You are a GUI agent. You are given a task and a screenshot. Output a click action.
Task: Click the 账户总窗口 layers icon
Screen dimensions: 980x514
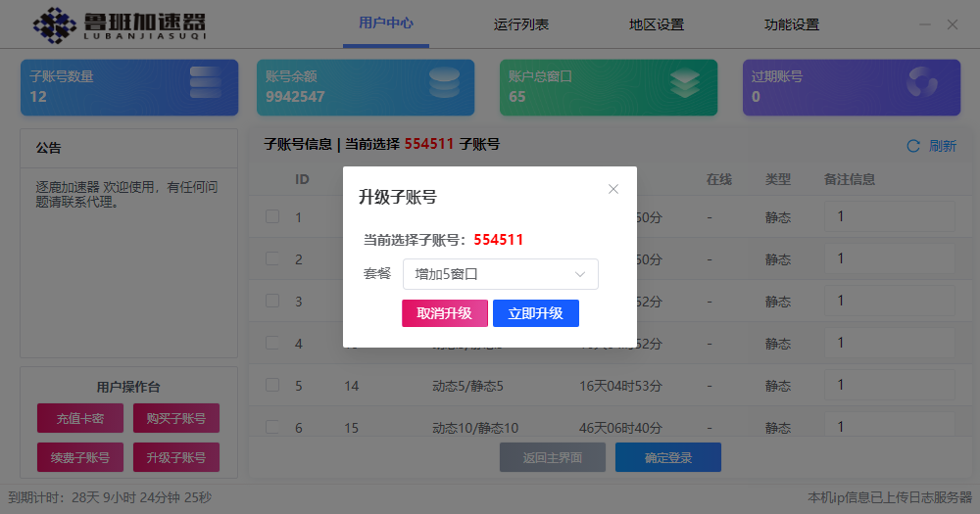(x=686, y=83)
